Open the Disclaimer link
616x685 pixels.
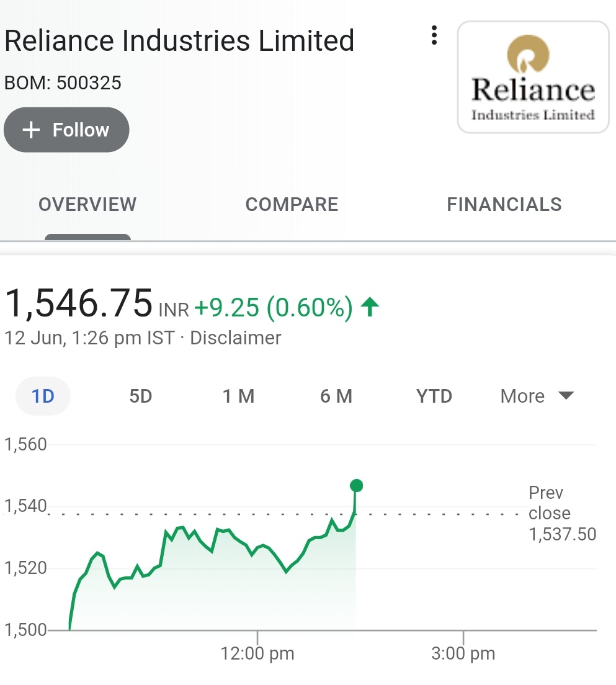(236, 338)
